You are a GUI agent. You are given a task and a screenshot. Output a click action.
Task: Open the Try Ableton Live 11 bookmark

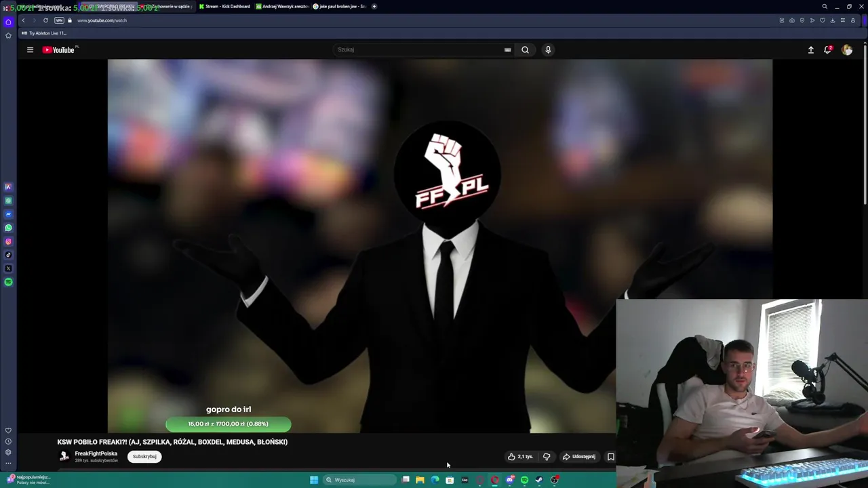[45, 33]
